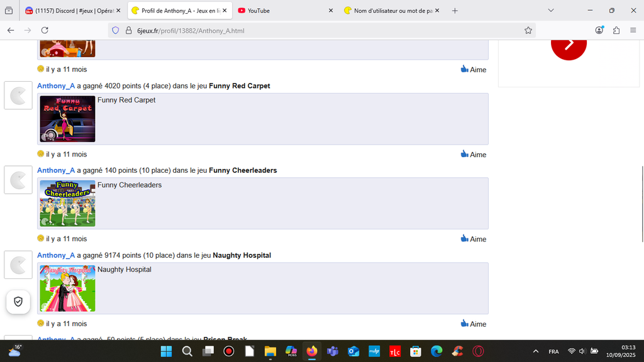Click Aime above the Funny Red Carpet post
Screen dimensions: 644x362
click(x=473, y=69)
